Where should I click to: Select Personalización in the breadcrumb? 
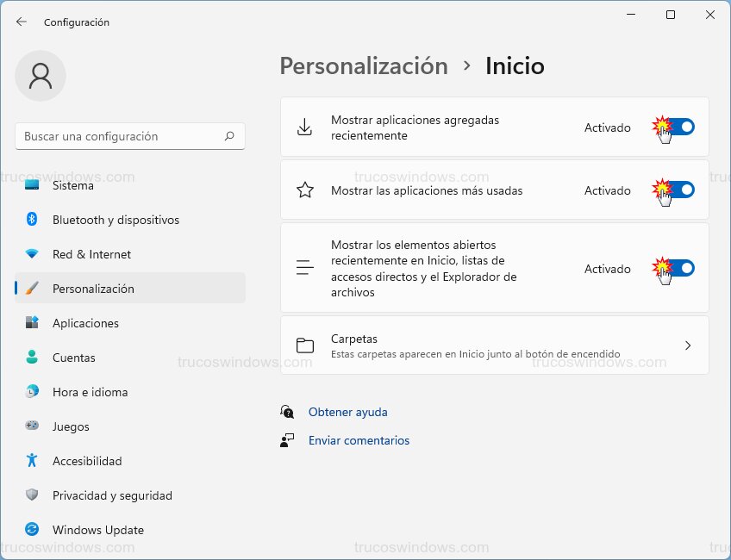tap(363, 65)
